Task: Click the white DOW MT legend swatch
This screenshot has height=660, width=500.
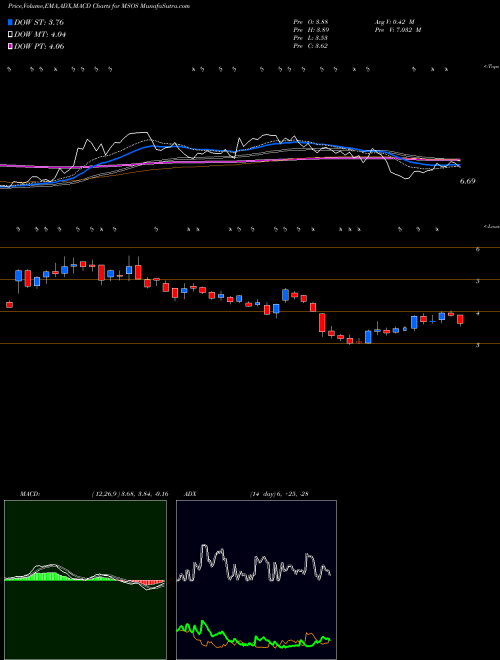Action: click(11, 35)
